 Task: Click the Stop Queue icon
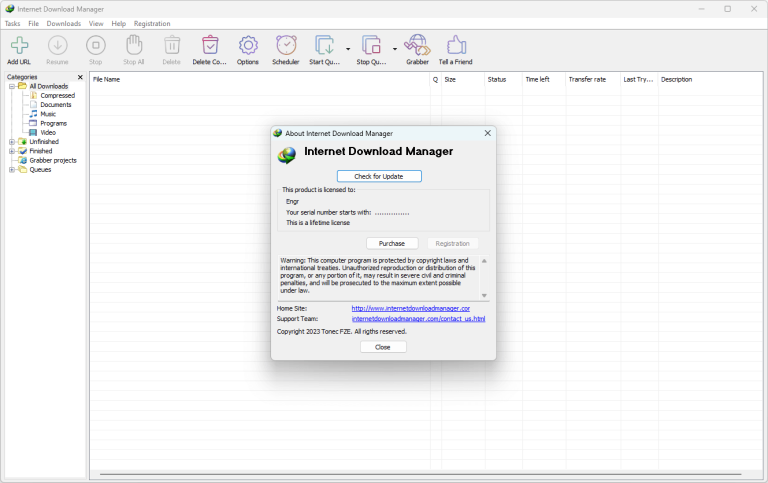pyautogui.click(x=371, y=46)
